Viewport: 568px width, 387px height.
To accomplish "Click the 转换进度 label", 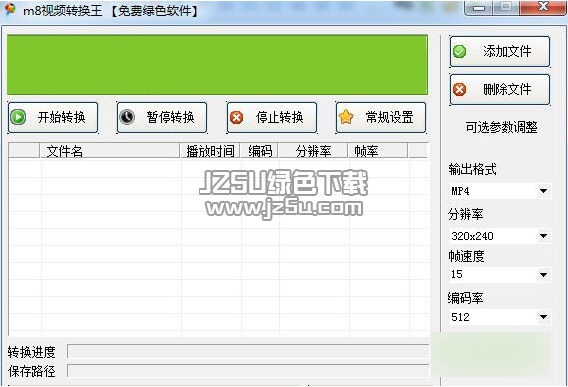I will (32, 352).
